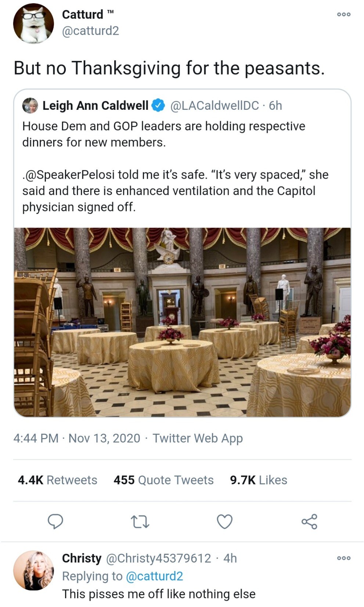Open the Statuary Hall dinner tables photo
364x607 pixels.
click(182, 322)
